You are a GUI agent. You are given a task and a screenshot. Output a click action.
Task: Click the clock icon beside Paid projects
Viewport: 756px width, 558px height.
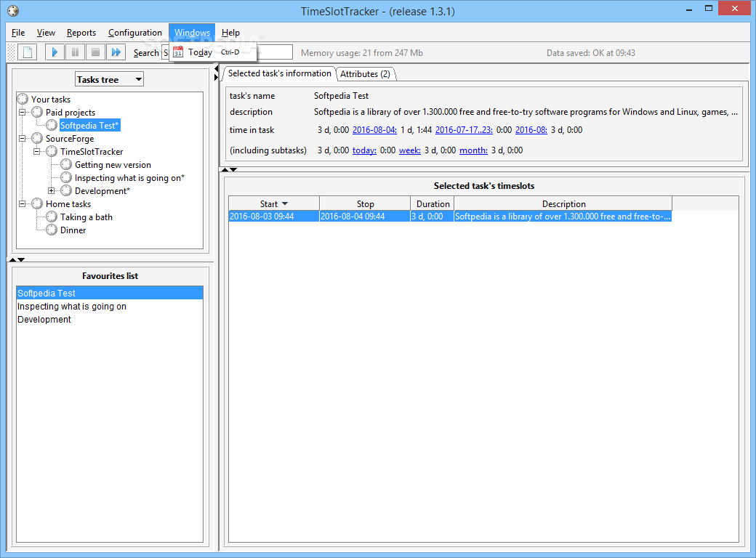click(x=37, y=112)
